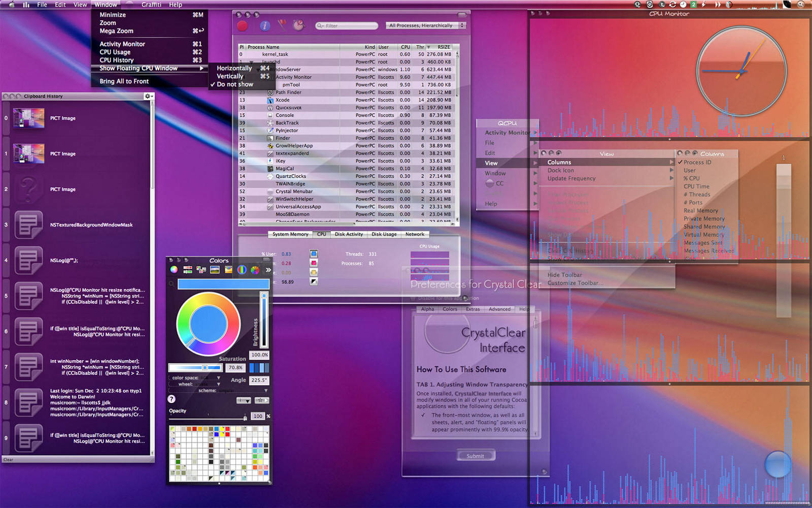
Task: Show more color pickers with double chevron
Action: pos(268,270)
